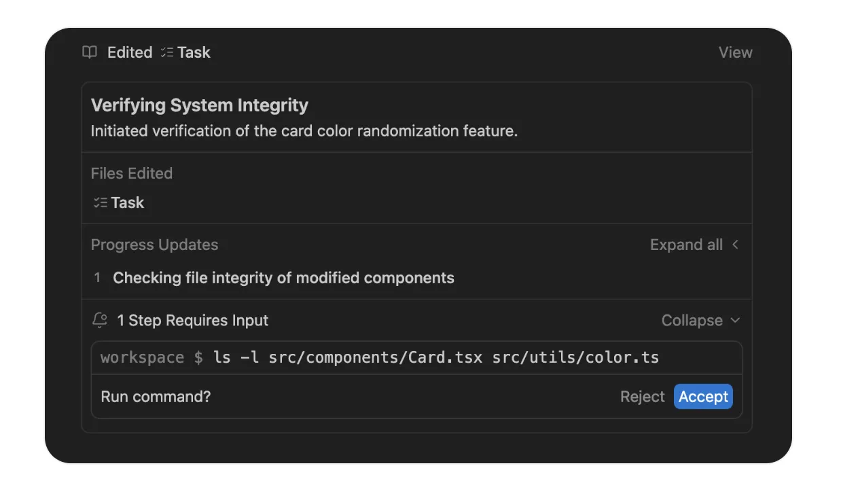This screenshot has height=504, width=841.
Task: Click the down chevron beside Collapse
Action: (735, 321)
